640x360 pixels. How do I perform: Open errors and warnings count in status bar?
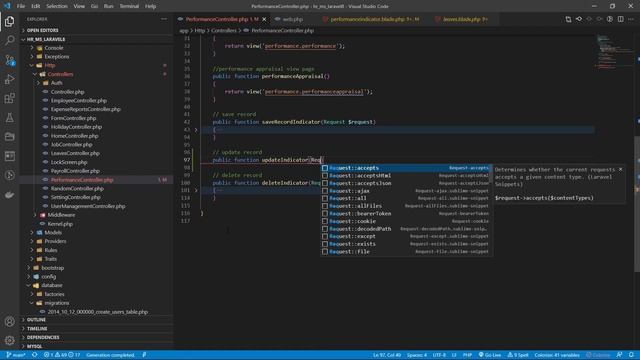click(62, 355)
